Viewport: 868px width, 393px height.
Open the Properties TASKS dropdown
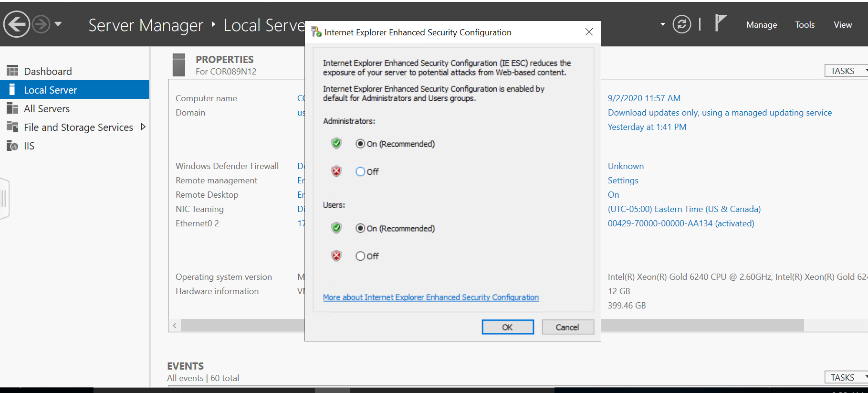[x=846, y=71]
